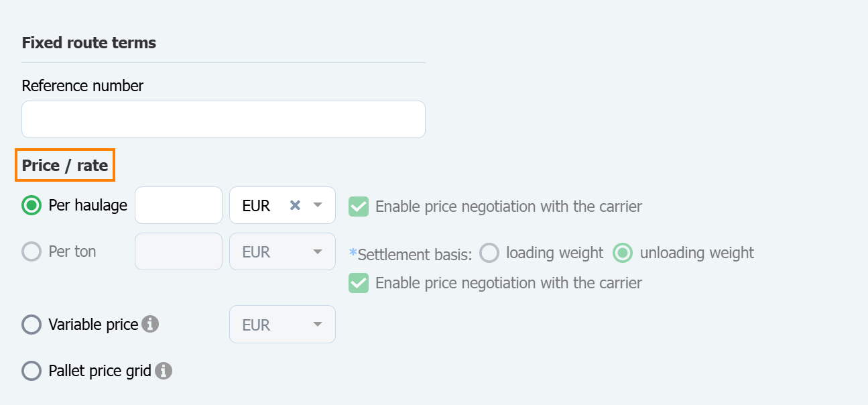The width and height of the screenshot is (868, 405).
Task: Toggle Per ton price negotiation checkbox
Action: click(359, 283)
